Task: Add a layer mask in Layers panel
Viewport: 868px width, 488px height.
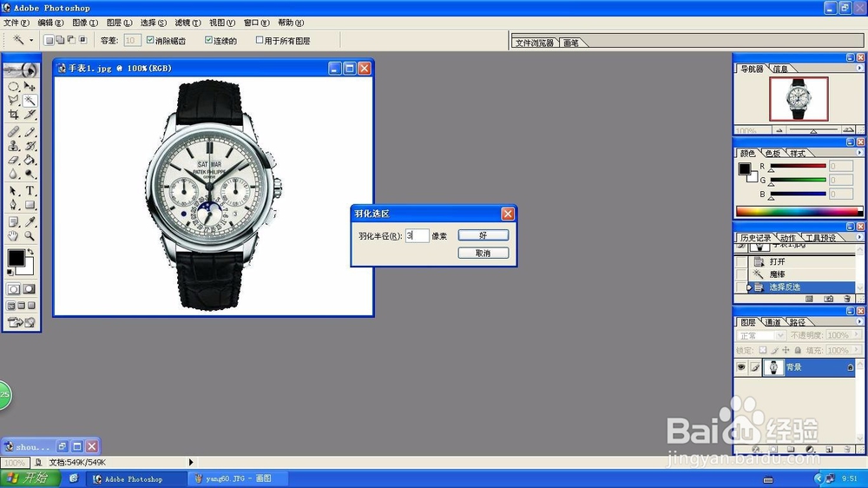Action: 773,449
